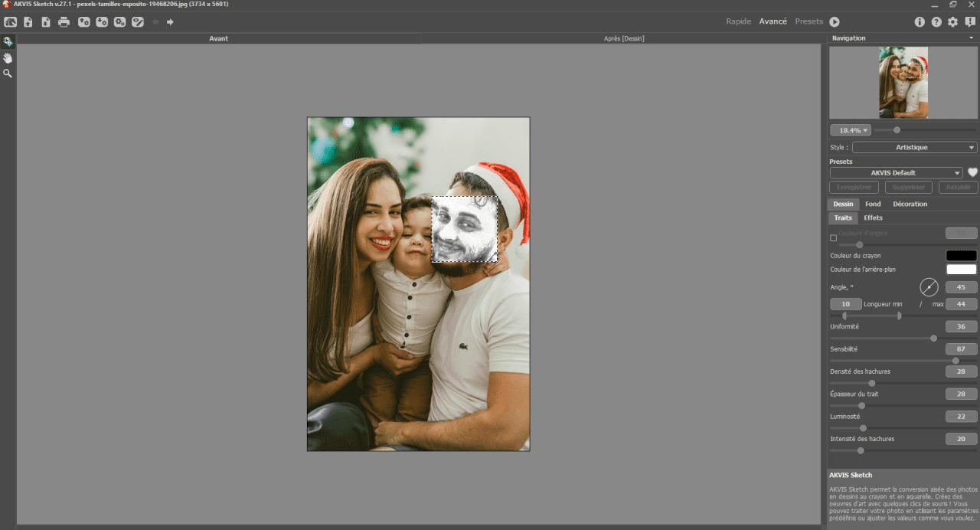This screenshot has height=530, width=980.
Task: Open preferences with the gear icon
Action: (953, 22)
